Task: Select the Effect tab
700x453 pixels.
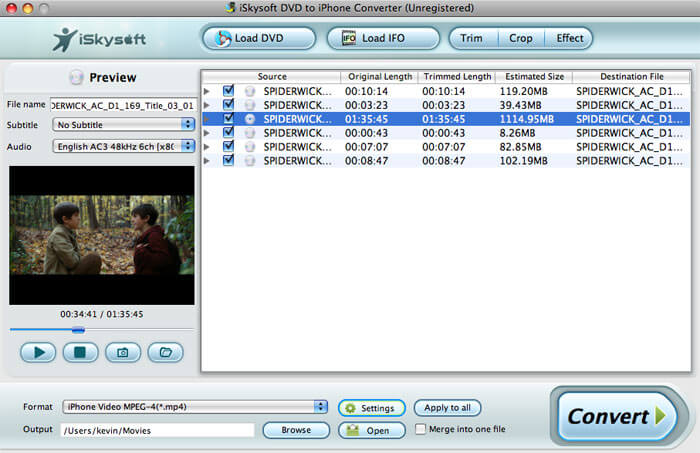Action: pyautogui.click(x=570, y=39)
